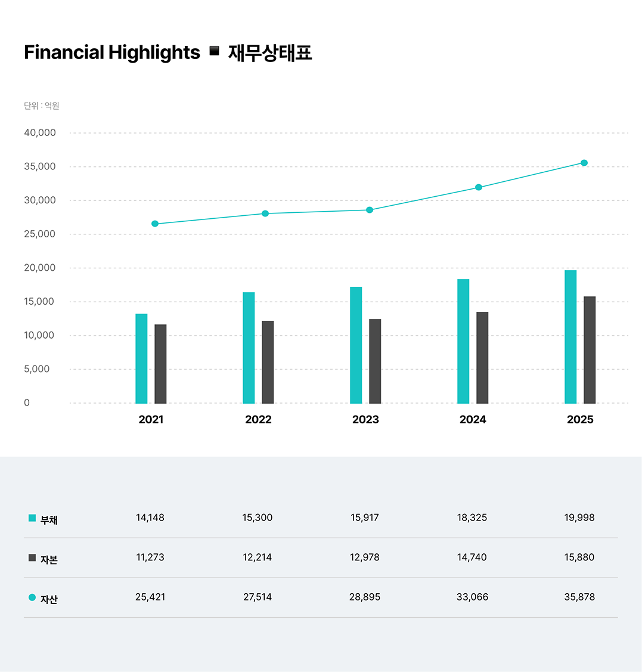This screenshot has width=642, height=672.
Task: Click the dark gray 자본 legend square
Action: tap(32, 558)
